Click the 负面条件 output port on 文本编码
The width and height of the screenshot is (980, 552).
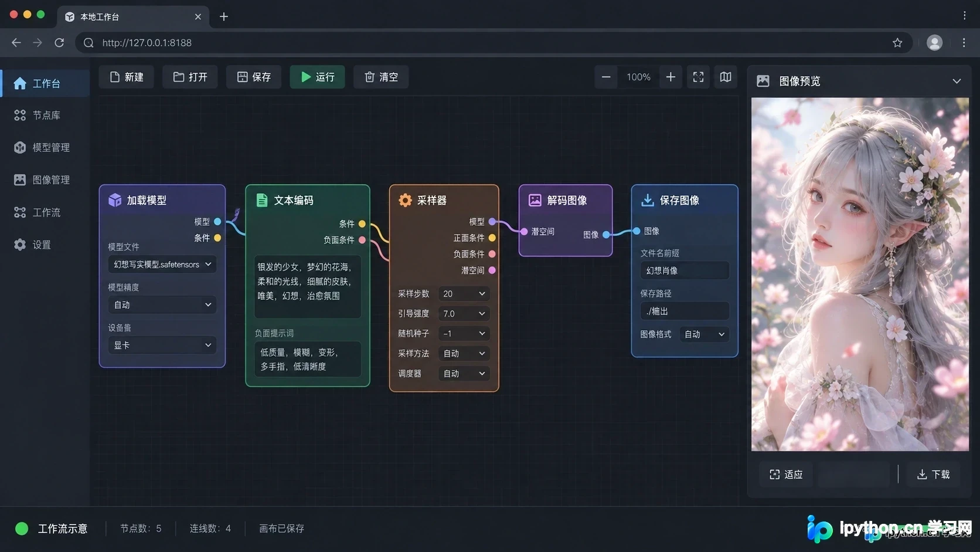362,240
